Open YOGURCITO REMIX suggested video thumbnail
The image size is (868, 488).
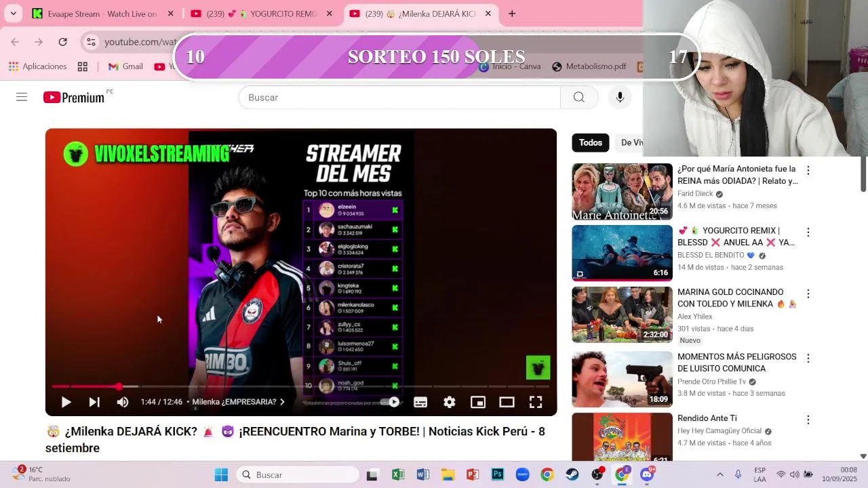(622, 253)
